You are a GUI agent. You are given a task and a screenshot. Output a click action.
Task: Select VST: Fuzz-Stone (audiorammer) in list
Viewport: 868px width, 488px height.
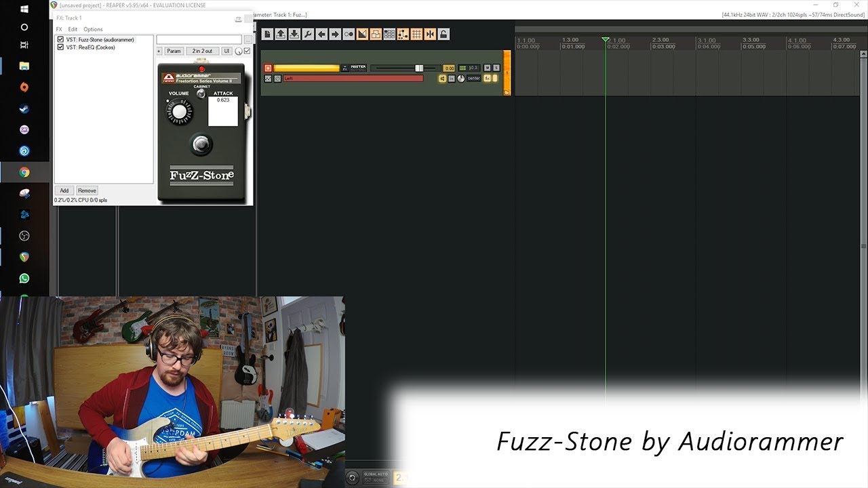(x=100, y=40)
